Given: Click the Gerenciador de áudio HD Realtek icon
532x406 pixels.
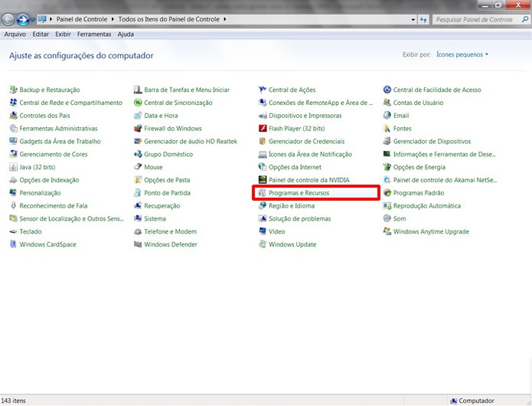Looking at the screenshot, I should click(x=138, y=141).
